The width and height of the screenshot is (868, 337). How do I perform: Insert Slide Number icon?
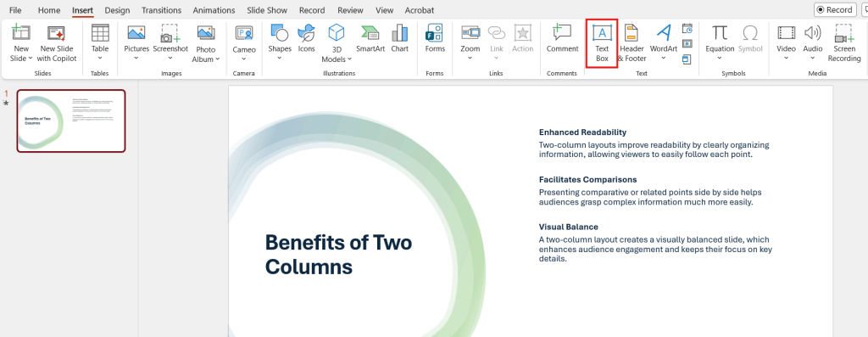[x=687, y=43]
